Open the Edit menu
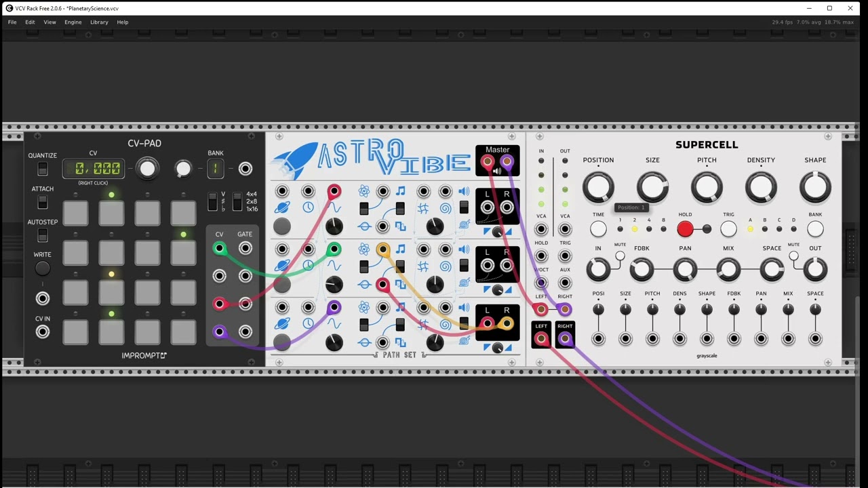868x488 pixels. (30, 22)
